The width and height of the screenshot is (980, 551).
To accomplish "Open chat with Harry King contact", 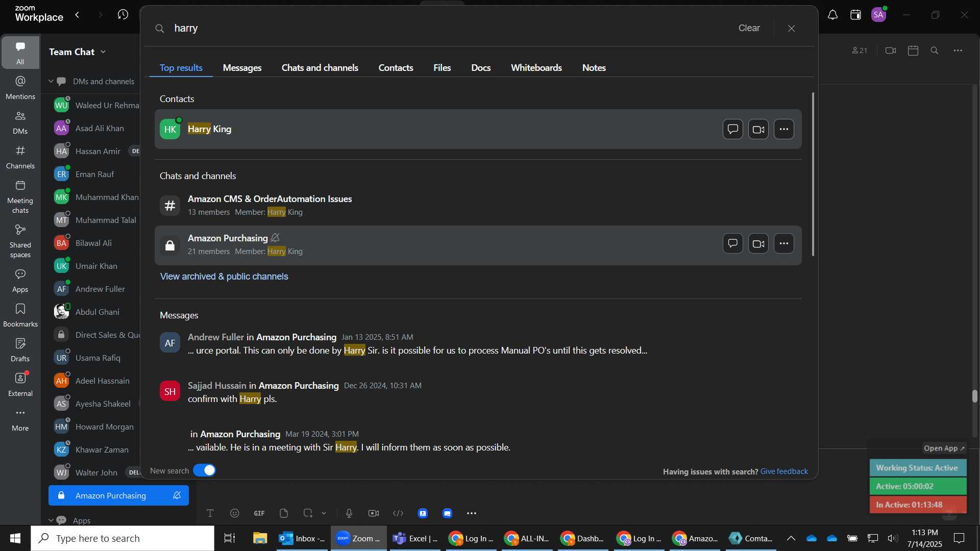I will [x=732, y=129].
